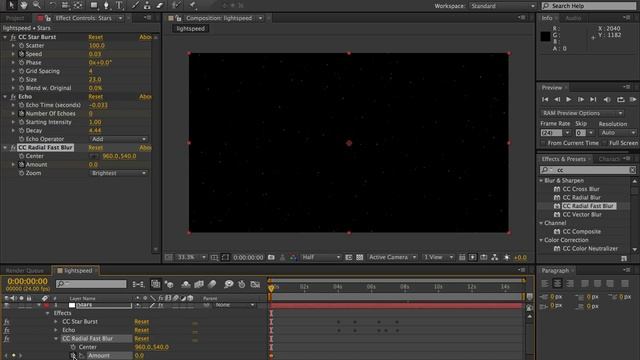Click the Info panel color swatch
This screenshot has height=360, width=640.
click(545, 36)
